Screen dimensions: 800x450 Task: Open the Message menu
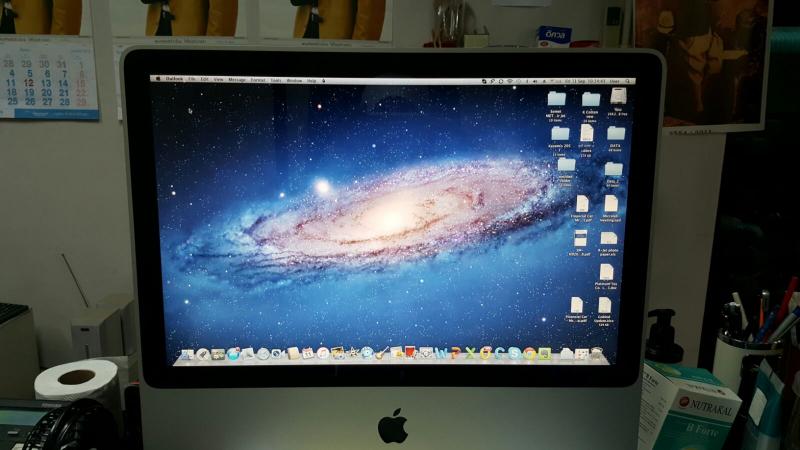[237, 80]
